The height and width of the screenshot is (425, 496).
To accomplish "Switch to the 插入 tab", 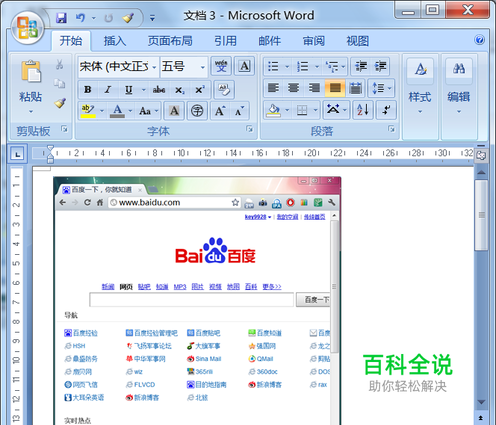I will click(x=115, y=41).
